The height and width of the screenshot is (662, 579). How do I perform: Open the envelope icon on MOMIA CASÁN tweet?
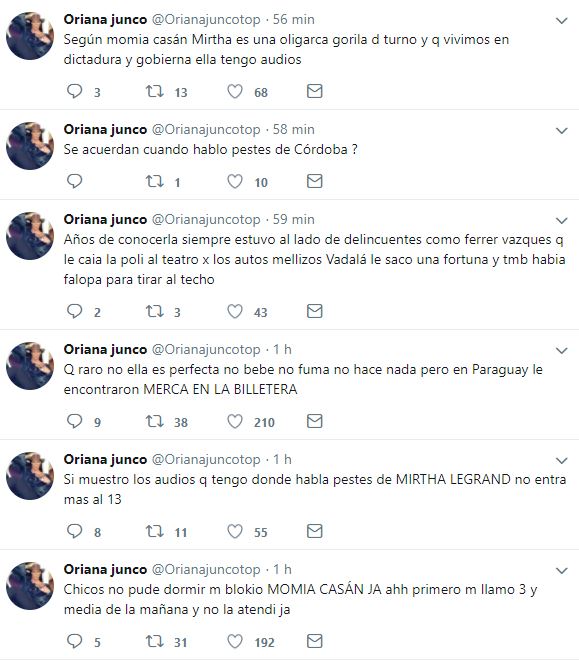tap(315, 641)
